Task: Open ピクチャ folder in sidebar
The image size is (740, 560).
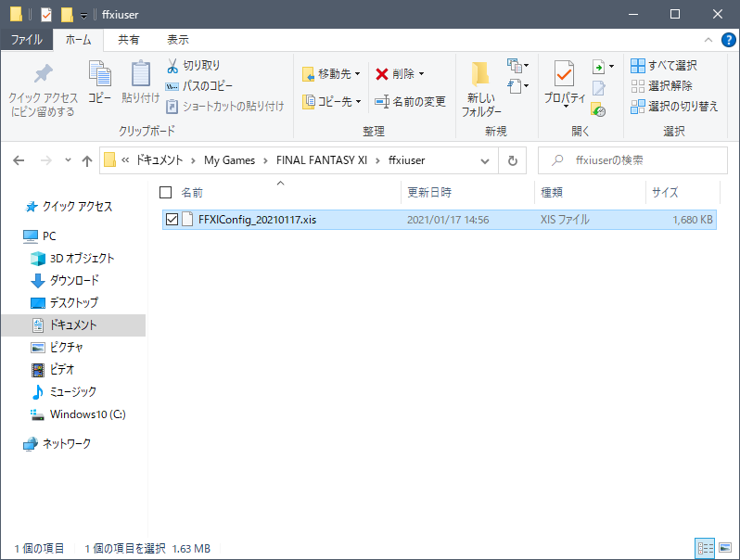Action: point(57,348)
